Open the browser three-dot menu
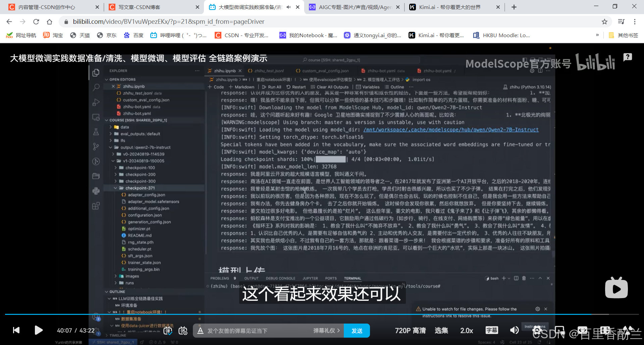The width and height of the screenshot is (644, 345). pos(635,22)
